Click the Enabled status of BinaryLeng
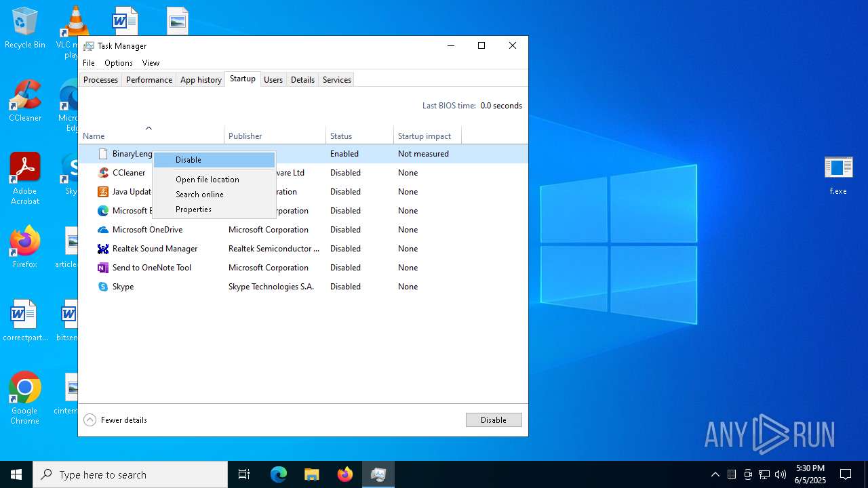 click(344, 154)
